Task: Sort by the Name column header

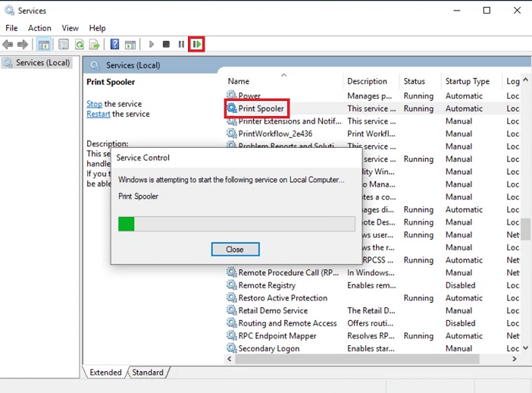Action: pyautogui.click(x=283, y=81)
